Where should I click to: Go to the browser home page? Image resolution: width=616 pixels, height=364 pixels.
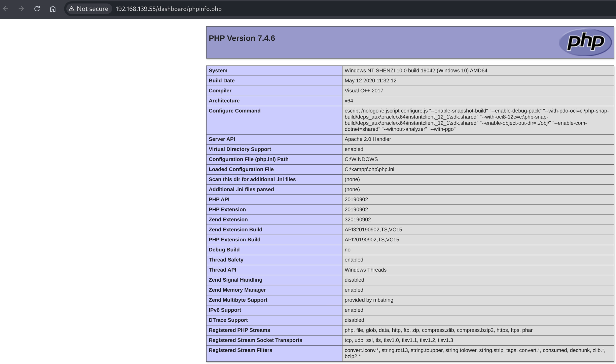(x=53, y=9)
